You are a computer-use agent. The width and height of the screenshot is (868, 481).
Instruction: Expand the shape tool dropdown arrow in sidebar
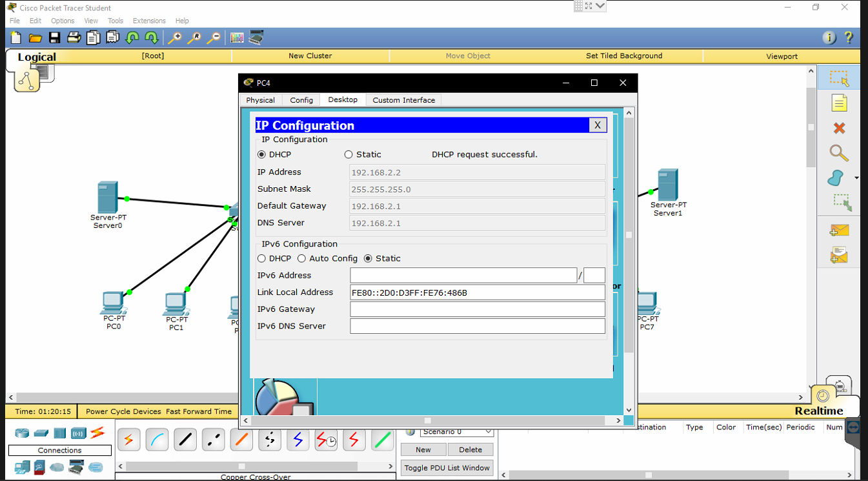point(856,178)
